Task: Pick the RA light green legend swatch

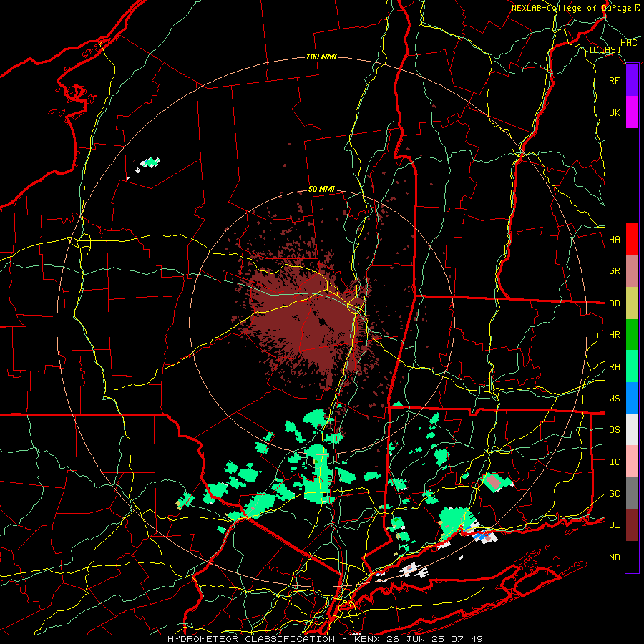Action: pos(632,366)
